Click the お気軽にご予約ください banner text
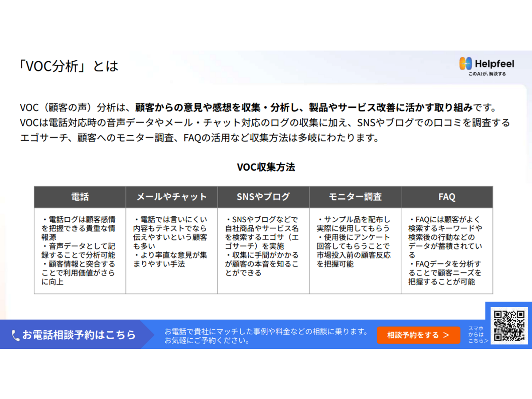This screenshot has height=399, width=532. pyautogui.click(x=206, y=341)
